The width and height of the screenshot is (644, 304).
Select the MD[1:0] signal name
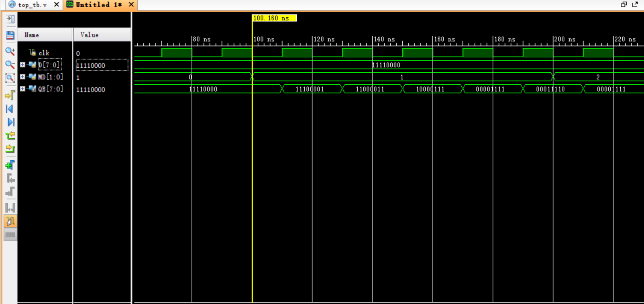click(50, 77)
